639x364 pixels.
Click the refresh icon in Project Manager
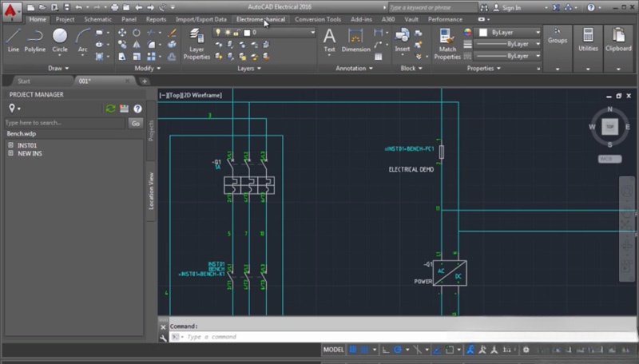tap(110, 109)
